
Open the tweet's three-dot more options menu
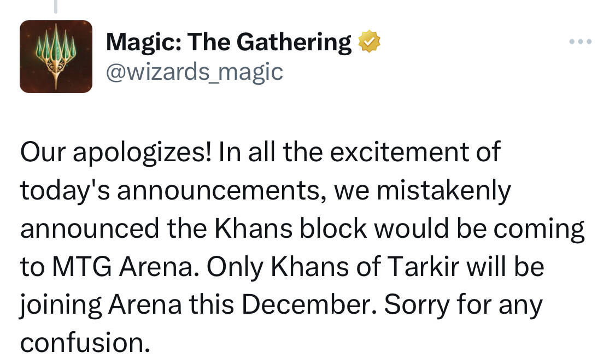click(x=581, y=41)
